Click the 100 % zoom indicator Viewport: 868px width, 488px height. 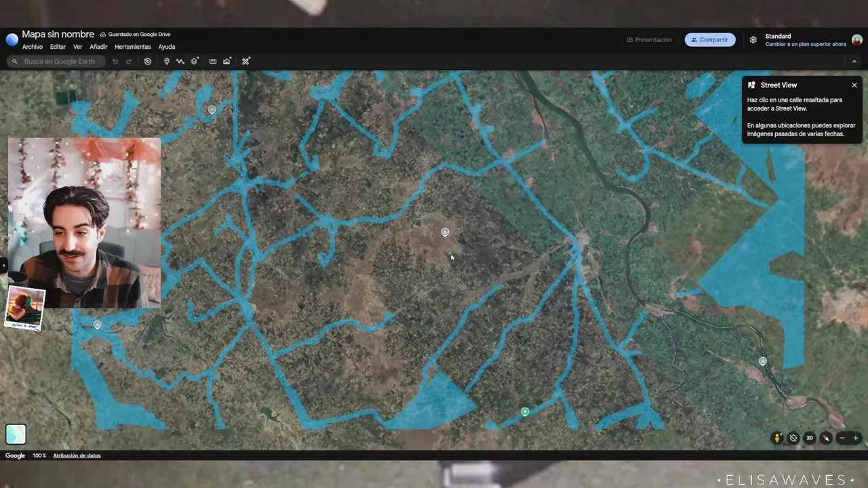pyautogui.click(x=39, y=455)
